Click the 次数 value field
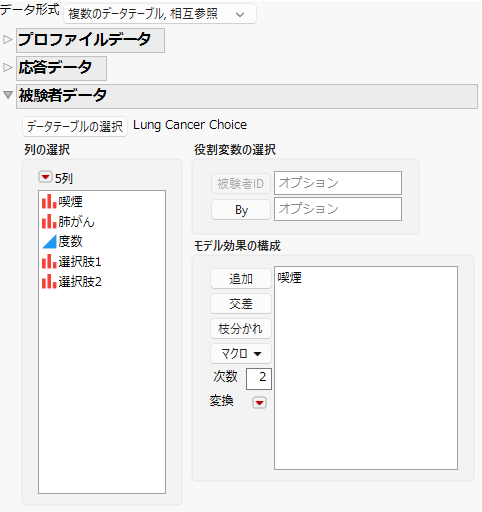Viewport: 482px width, 512px height. [259, 379]
